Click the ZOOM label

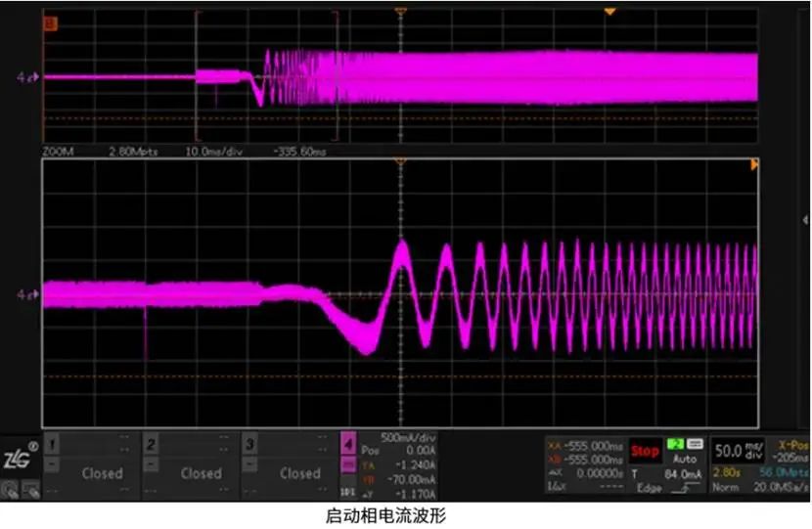(x=58, y=152)
